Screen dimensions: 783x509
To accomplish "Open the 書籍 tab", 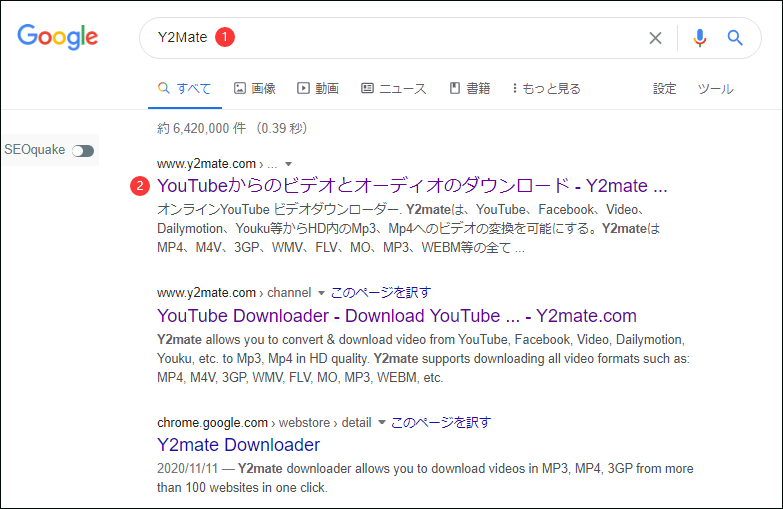I will (469, 89).
